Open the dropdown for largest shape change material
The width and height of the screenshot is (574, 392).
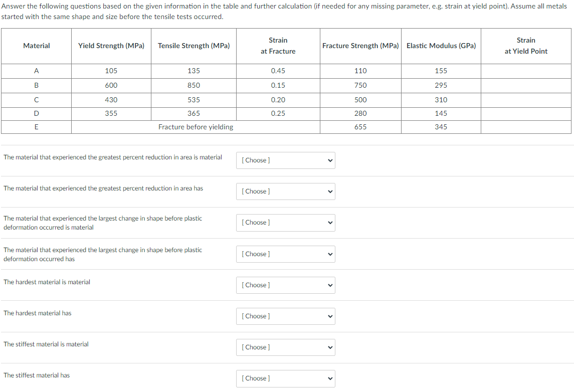click(285, 223)
